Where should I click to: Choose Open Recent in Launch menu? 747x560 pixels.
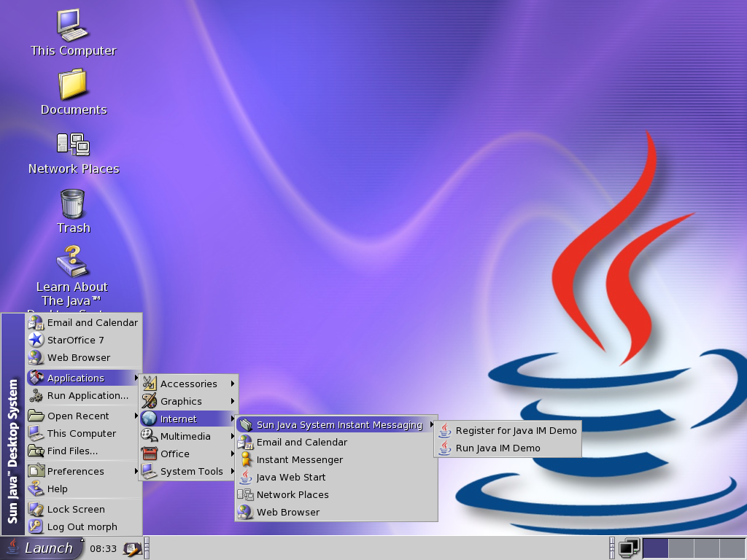(83, 416)
